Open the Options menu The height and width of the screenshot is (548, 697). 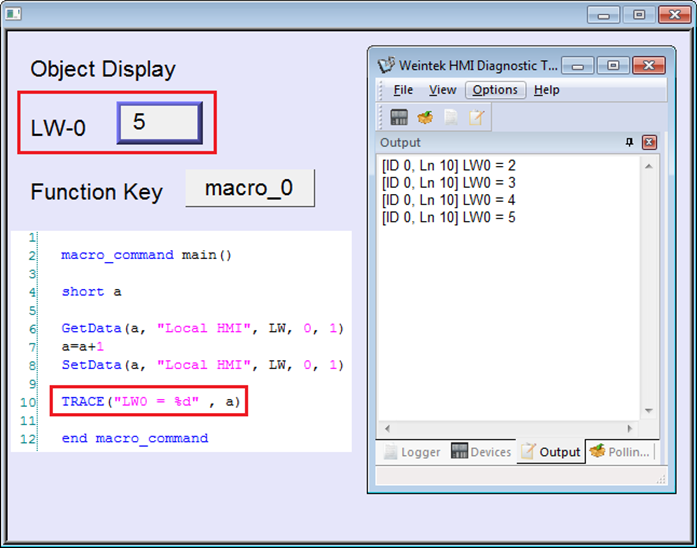click(495, 90)
